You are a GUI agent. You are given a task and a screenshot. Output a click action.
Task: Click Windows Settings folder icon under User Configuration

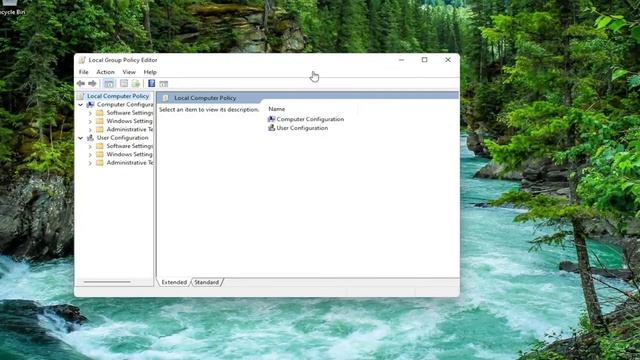click(100, 154)
